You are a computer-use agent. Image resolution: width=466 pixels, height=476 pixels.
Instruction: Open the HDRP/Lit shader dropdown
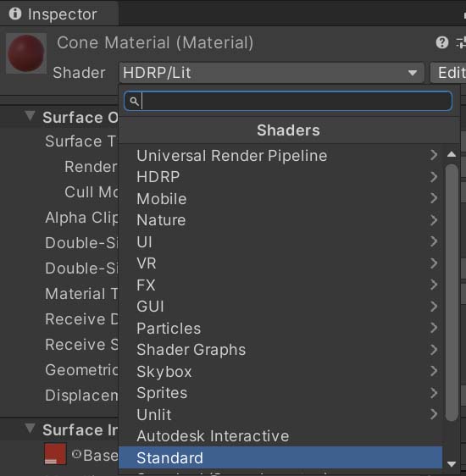click(x=271, y=73)
